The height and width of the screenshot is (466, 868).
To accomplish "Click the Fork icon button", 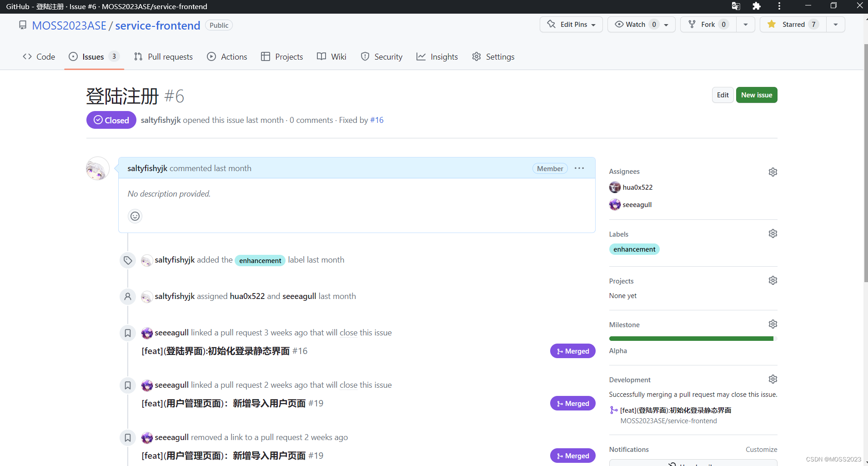I will click(692, 24).
